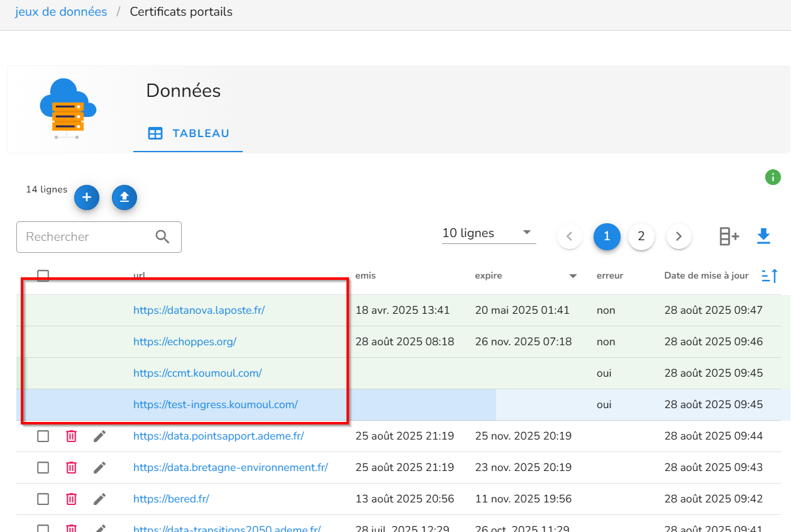Edit the data.bretagne-environnement.fr row

99,467
